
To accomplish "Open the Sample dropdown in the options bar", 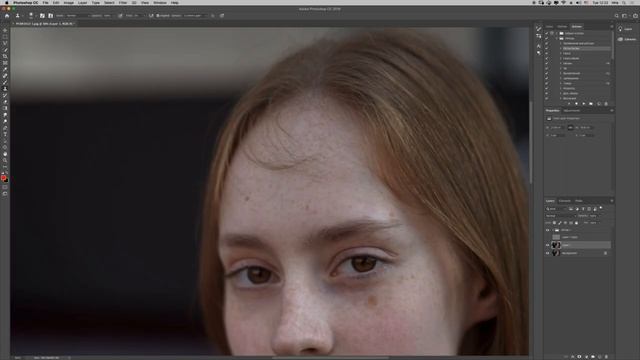I will (195, 16).
